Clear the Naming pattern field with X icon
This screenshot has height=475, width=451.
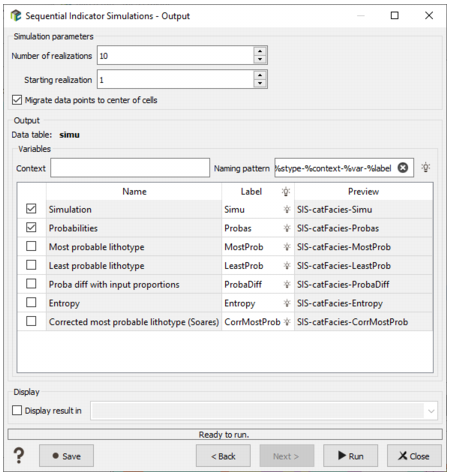tap(403, 168)
